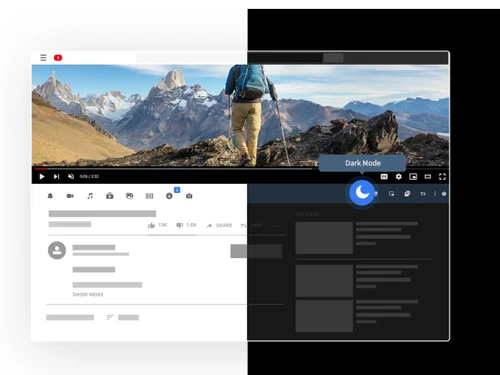500x375 pixels.
Task: Click the mountain hiker video frame
Action: coord(240,115)
